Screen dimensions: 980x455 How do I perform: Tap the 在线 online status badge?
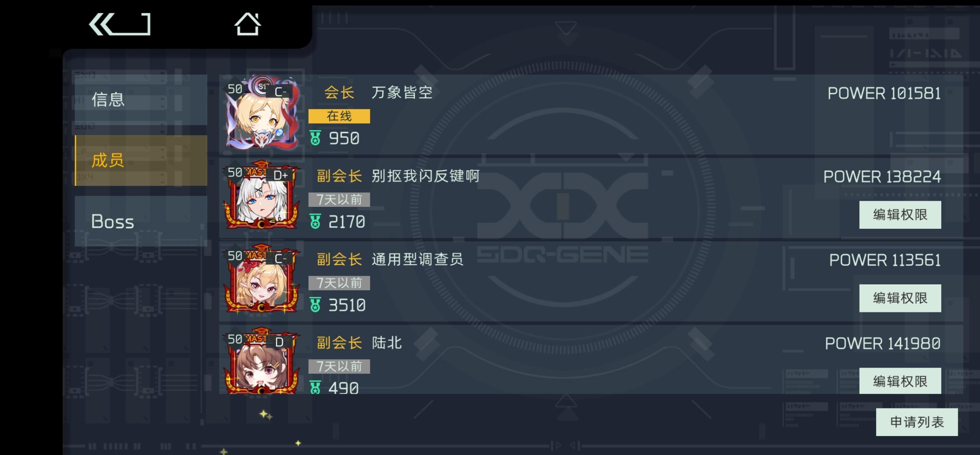point(339,116)
